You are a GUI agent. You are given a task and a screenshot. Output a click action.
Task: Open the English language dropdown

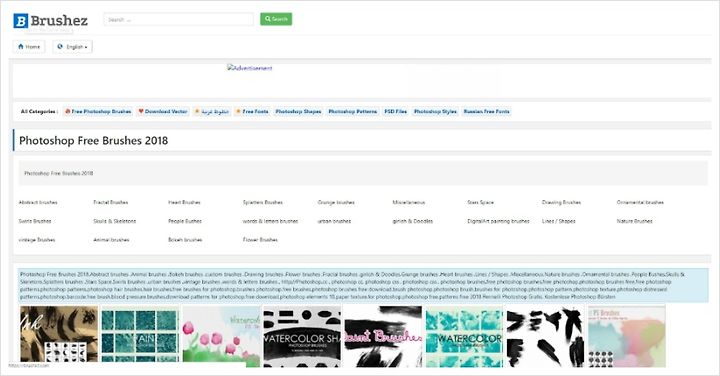coord(73,47)
